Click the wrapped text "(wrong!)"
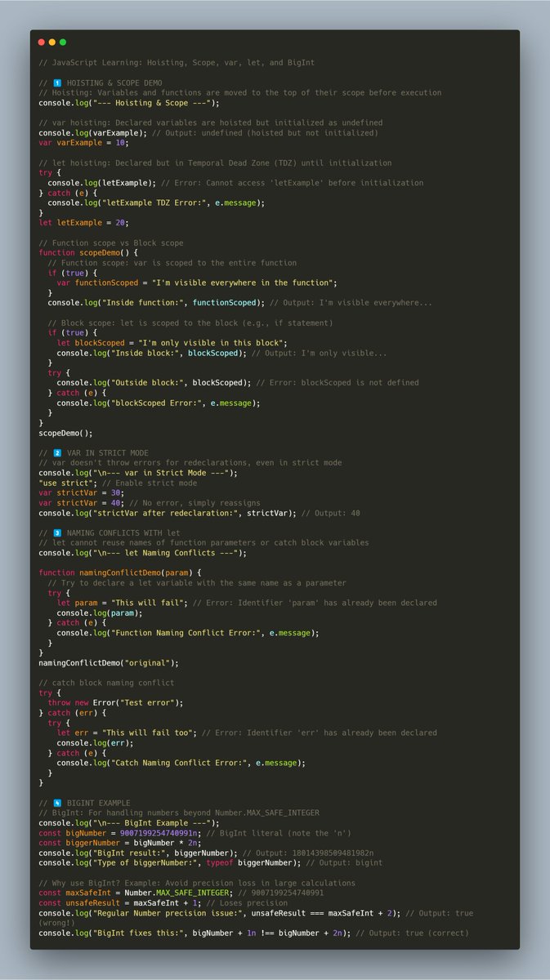The width and height of the screenshot is (550, 980). [57, 923]
